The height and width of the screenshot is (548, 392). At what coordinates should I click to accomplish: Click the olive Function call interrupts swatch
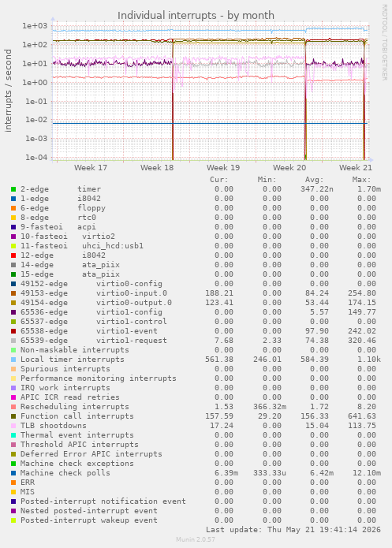coord(13,416)
